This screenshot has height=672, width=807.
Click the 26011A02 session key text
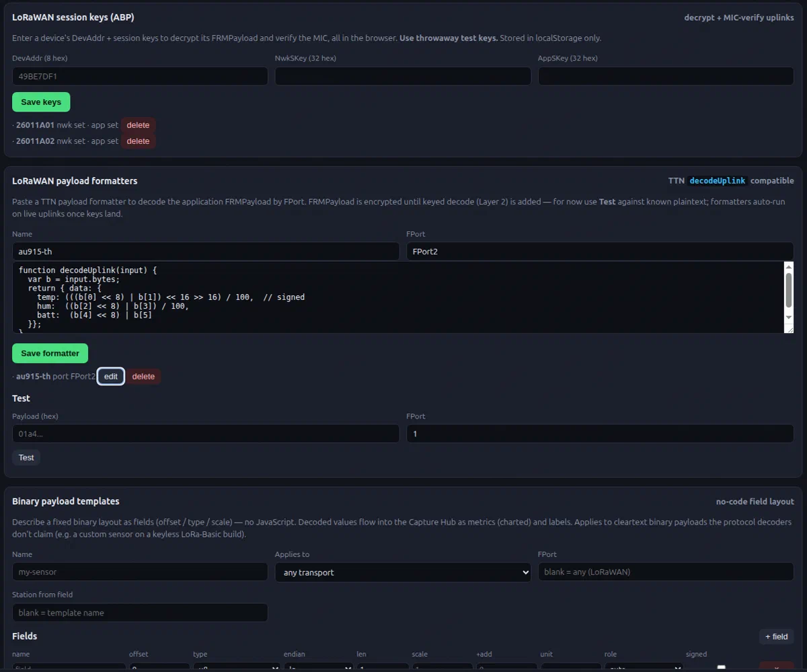pos(35,141)
